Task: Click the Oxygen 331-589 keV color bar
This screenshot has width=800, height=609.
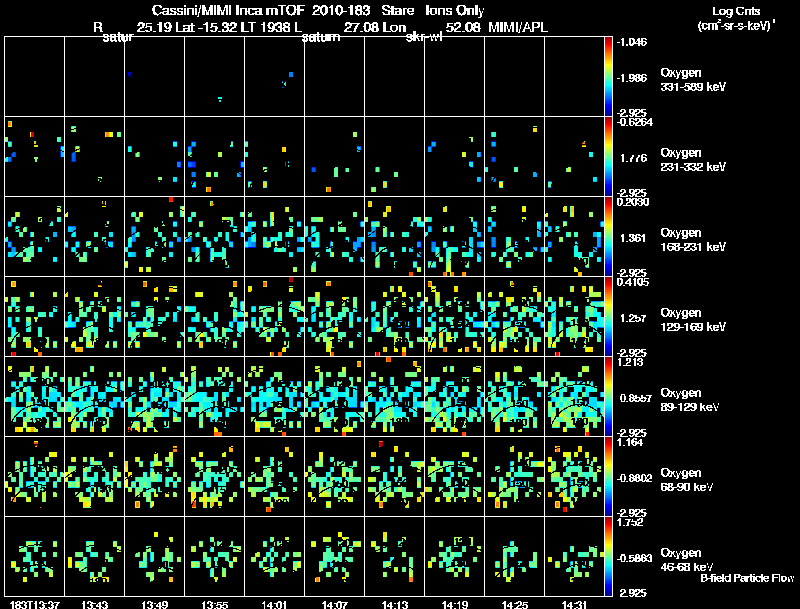Action: (608, 76)
